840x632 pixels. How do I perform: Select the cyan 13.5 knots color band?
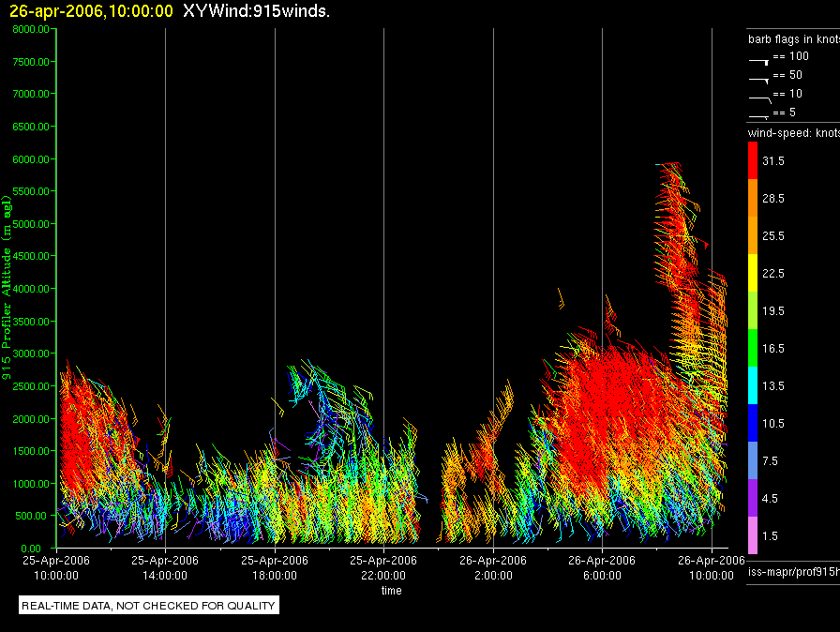(753, 385)
